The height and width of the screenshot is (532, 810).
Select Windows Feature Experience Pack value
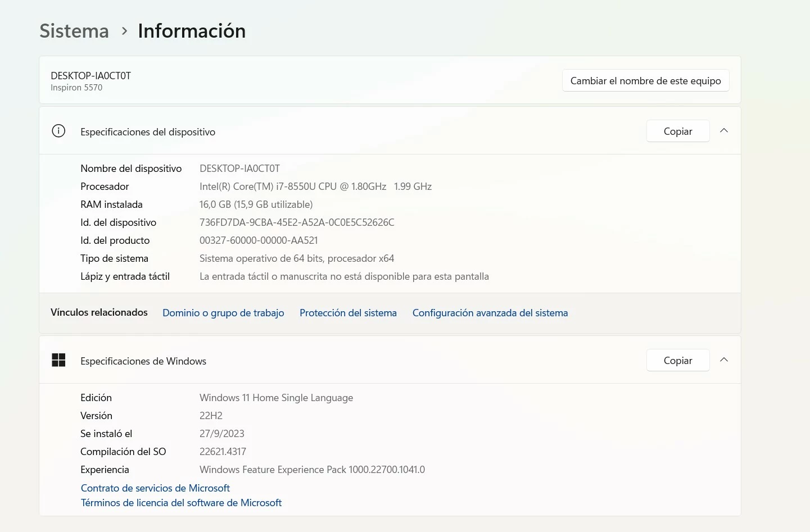[x=312, y=470]
